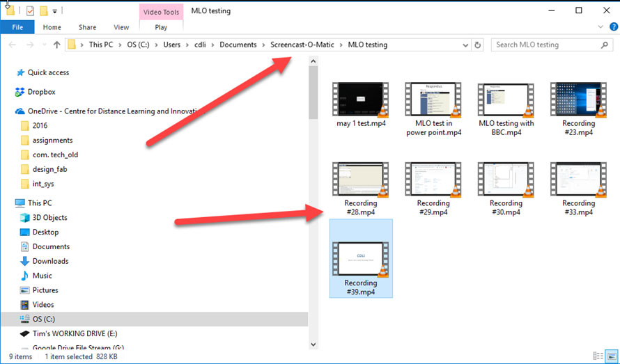
Task: Collapse the ribbon with the chevron
Action: [x=600, y=27]
